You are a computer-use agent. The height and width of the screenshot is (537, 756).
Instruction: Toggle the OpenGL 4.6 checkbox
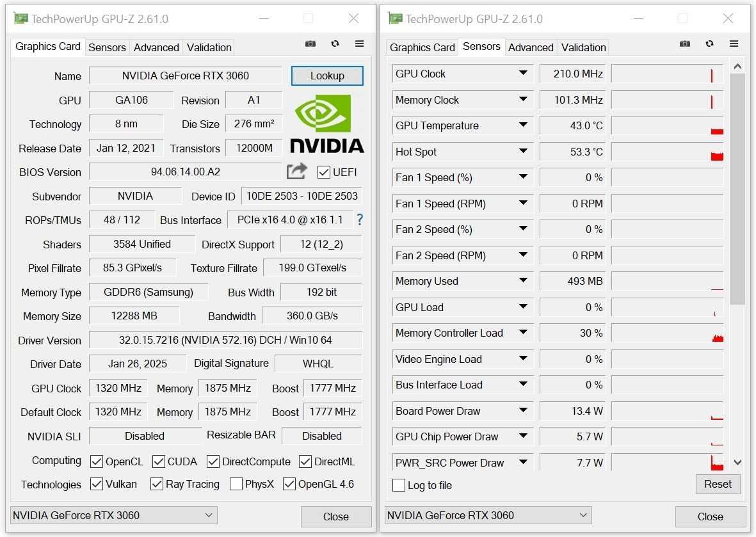289,484
